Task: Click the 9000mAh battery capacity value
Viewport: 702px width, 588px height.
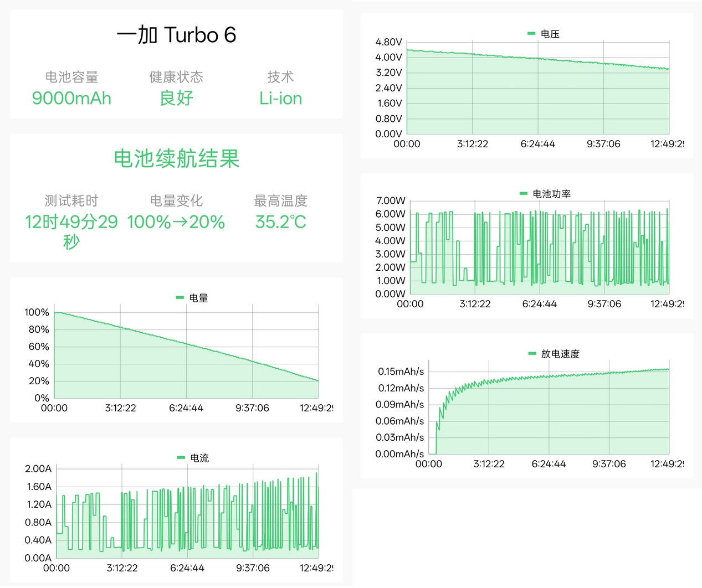Action: 72,99
